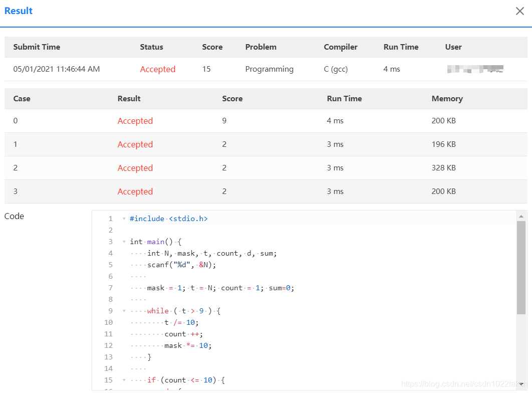Click the Code label
This screenshot has width=532, height=393.
pos(14,216)
